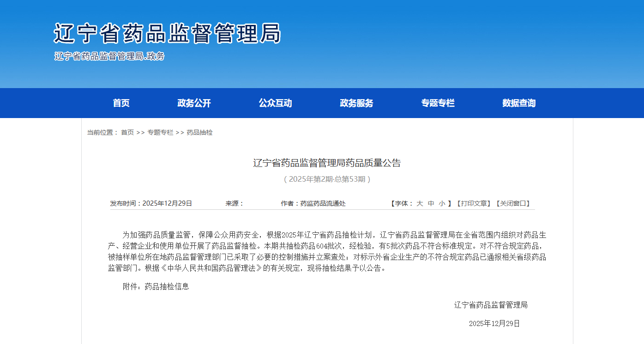Choose the 小 font size option
Viewport: 644px width, 344px height.
pos(442,203)
